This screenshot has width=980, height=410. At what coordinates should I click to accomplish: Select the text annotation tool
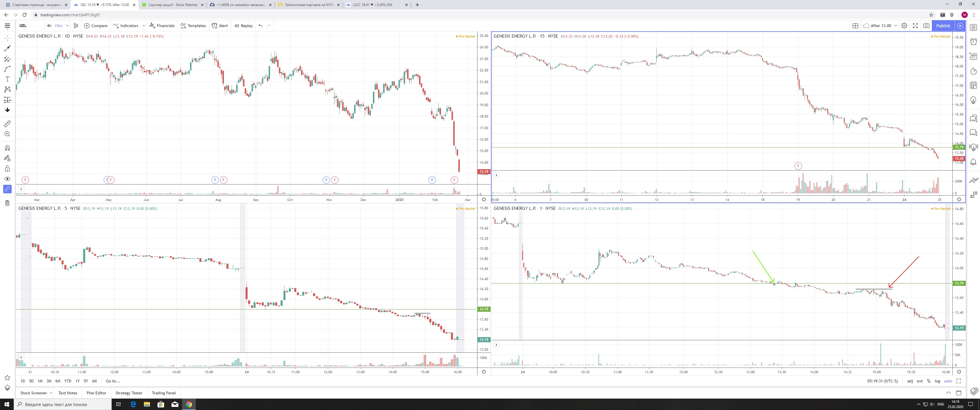point(7,79)
